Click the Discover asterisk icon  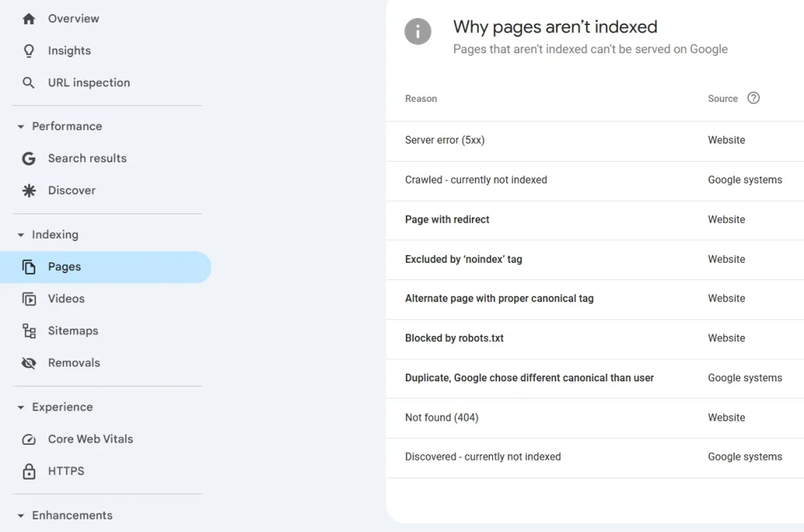point(29,191)
